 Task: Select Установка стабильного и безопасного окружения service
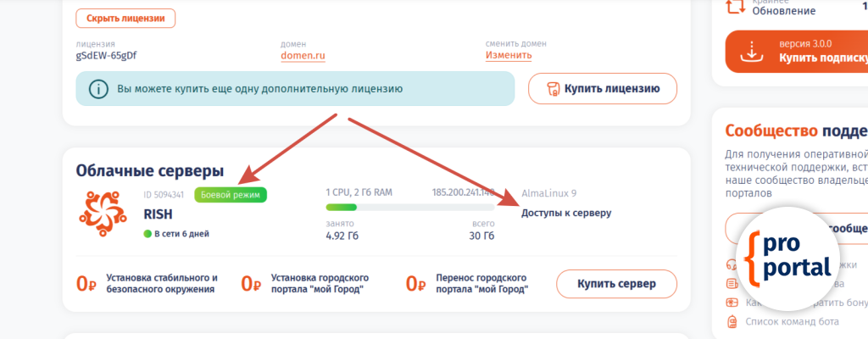[161, 283]
